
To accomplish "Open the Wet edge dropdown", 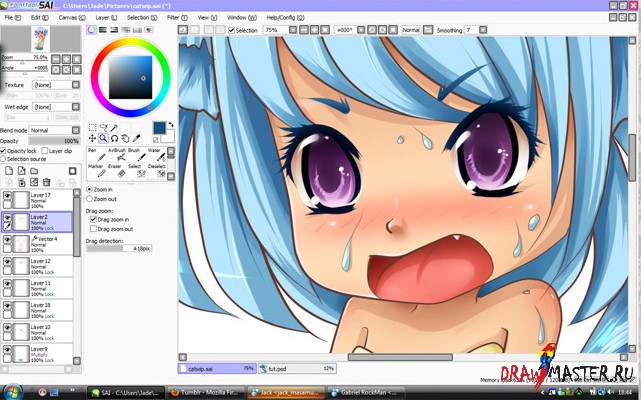I will 76,107.
